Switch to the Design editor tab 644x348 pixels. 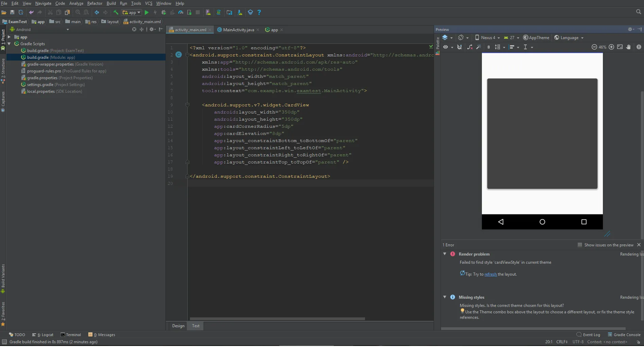click(x=178, y=326)
